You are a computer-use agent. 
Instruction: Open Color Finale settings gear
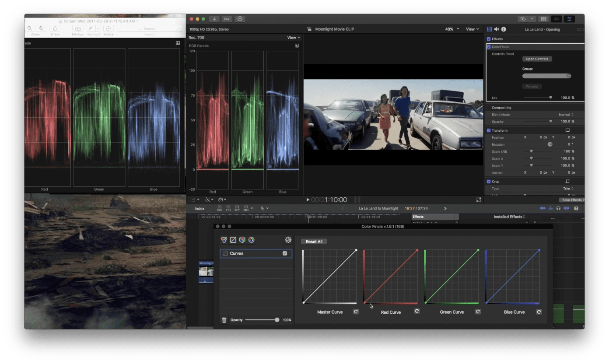[288, 240]
